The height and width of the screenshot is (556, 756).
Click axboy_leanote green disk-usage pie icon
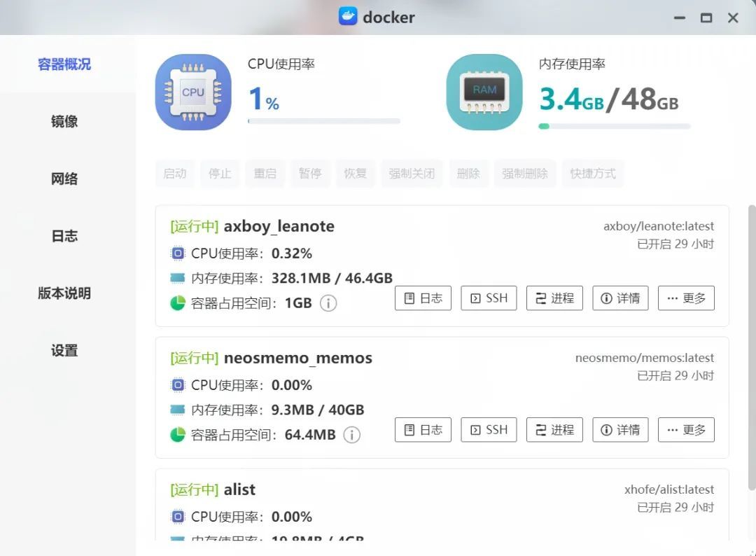click(x=177, y=303)
